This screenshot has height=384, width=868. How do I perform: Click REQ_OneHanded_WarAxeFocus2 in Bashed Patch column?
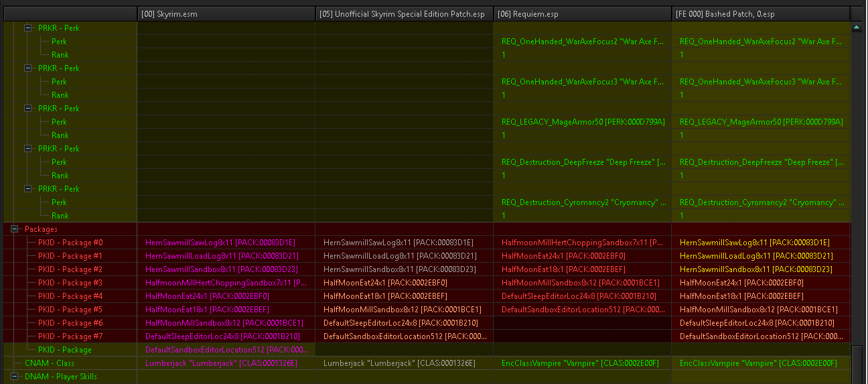[761, 42]
